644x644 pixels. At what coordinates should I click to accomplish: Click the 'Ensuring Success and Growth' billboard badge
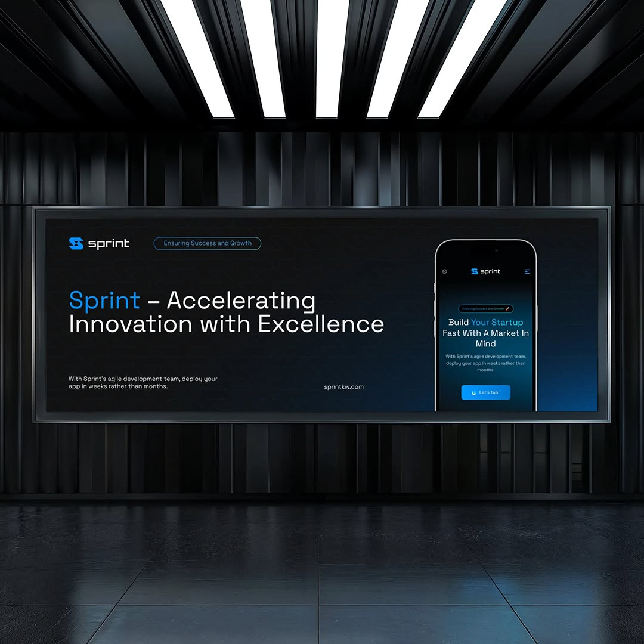click(x=208, y=243)
